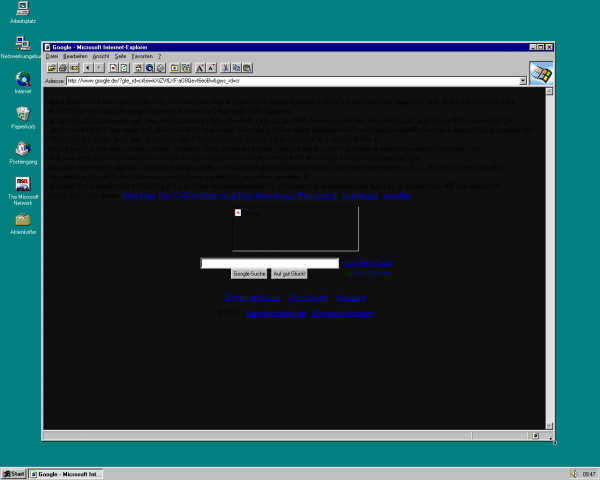Open the Datenschutzerklärung link

pyautogui.click(x=276, y=313)
